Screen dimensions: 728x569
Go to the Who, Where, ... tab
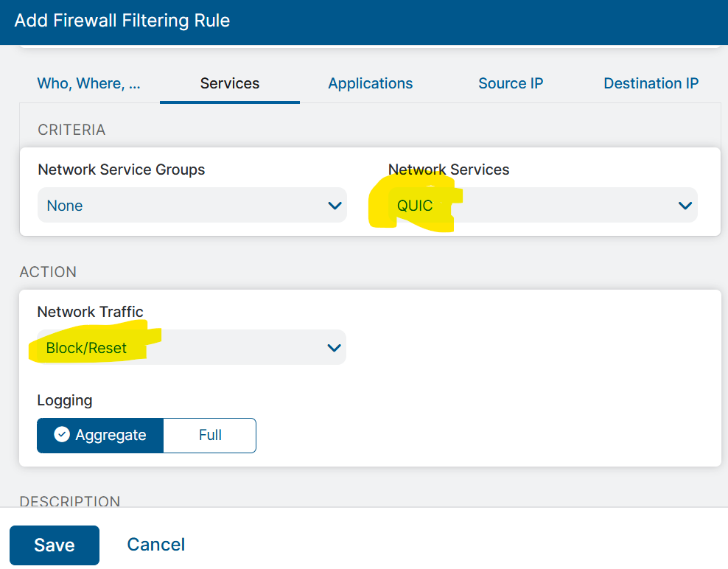pos(88,83)
